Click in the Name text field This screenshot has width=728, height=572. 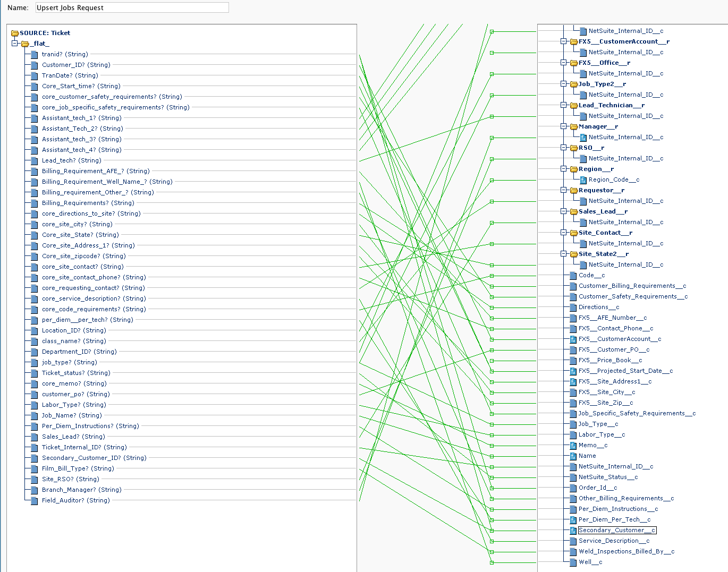(132, 7)
